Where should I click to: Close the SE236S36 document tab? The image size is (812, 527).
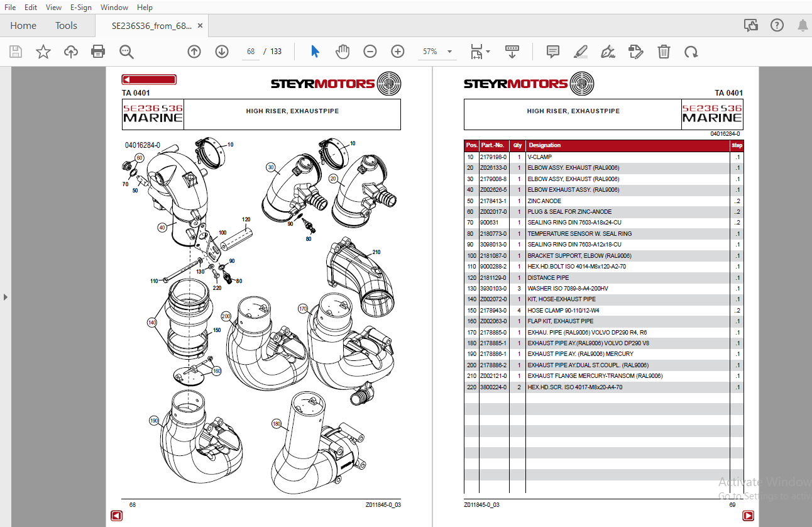[x=200, y=26]
